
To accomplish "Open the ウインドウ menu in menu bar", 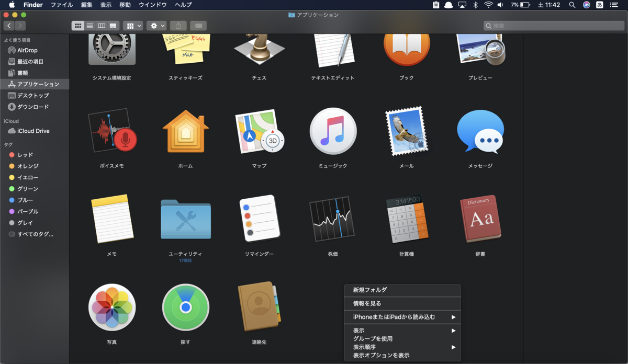I will (153, 5).
